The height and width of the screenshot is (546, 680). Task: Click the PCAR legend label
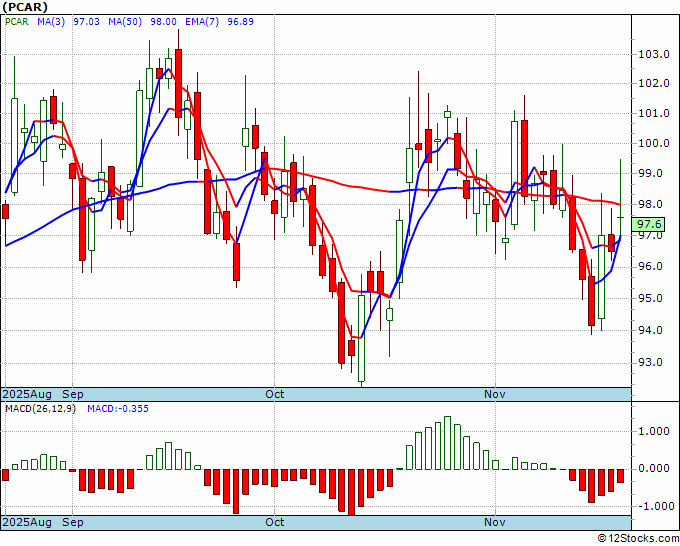pos(16,22)
